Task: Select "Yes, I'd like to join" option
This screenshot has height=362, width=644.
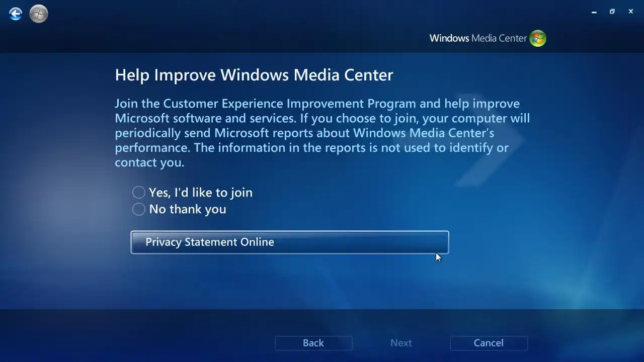Action: (x=192, y=193)
